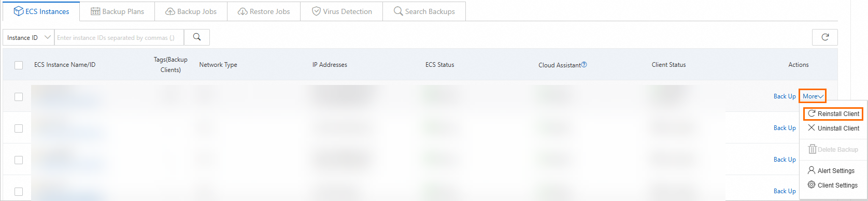Viewport: 868px width, 201px height.
Task: Click Back Up link in third row
Action: pyautogui.click(x=785, y=160)
